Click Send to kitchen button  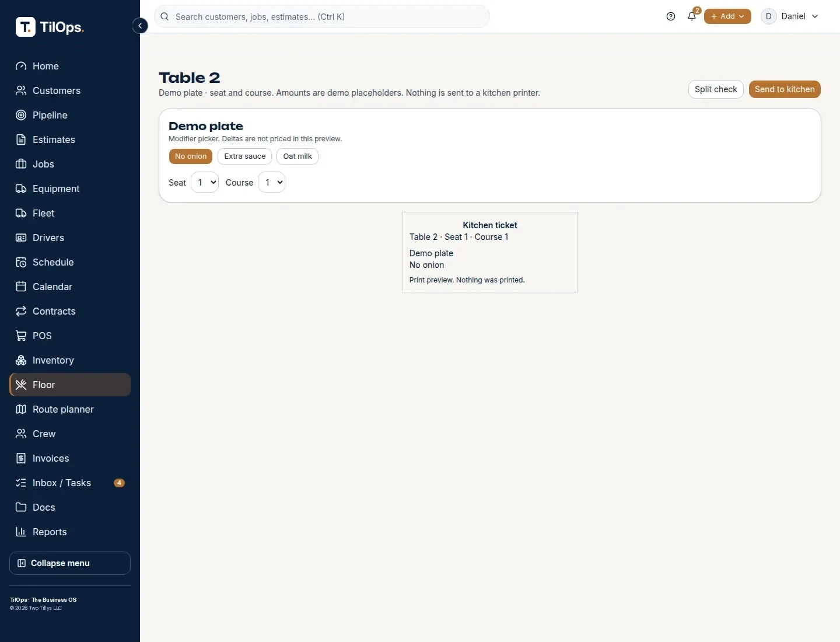(x=785, y=89)
